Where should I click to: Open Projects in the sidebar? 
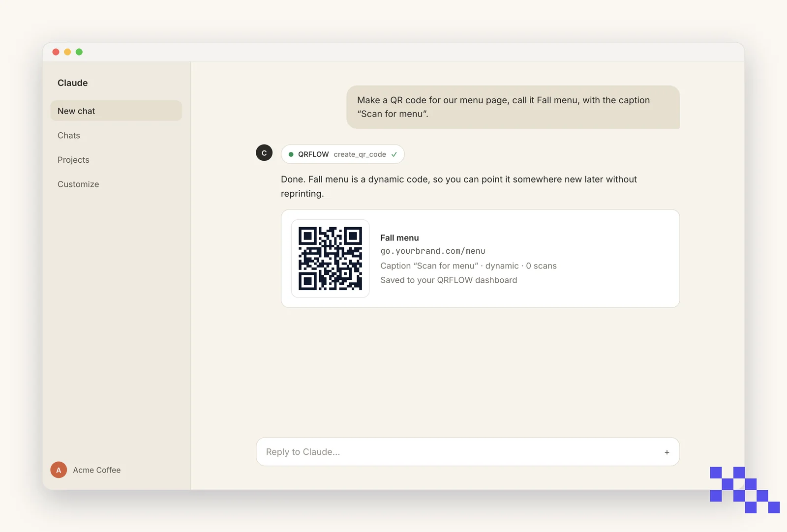click(x=73, y=160)
